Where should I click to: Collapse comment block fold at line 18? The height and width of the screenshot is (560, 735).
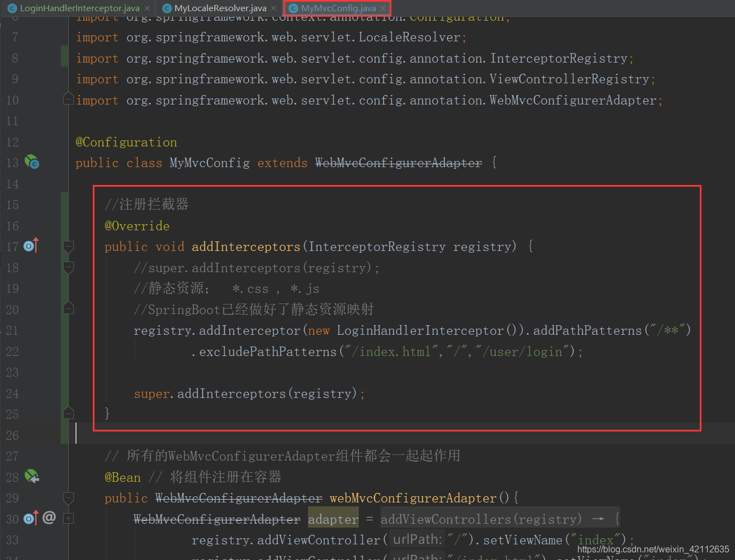point(68,268)
